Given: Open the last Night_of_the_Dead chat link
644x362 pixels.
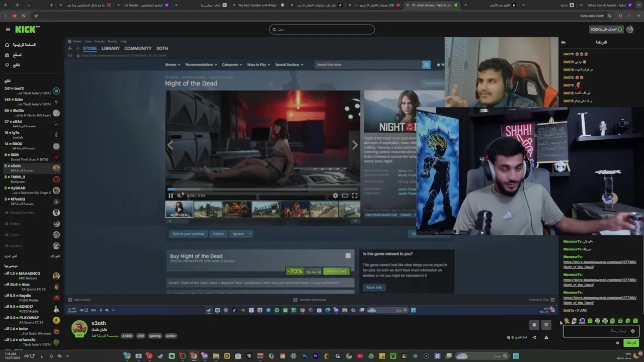Looking at the screenshot, I should pyautogui.click(x=600, y=300).
